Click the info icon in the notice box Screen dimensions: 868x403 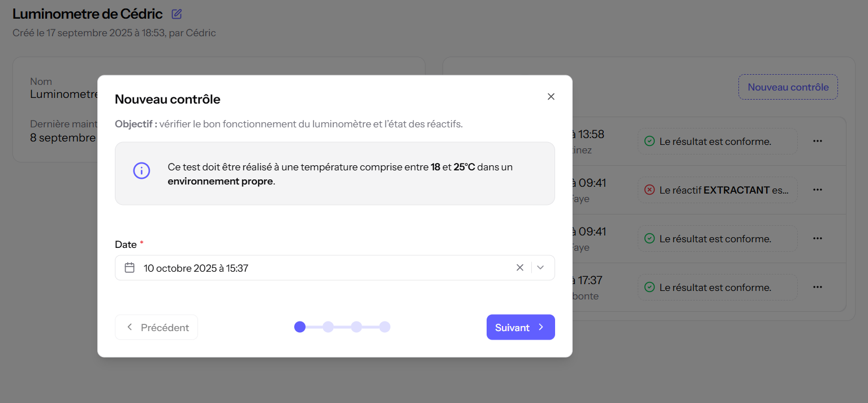point(141,170)
